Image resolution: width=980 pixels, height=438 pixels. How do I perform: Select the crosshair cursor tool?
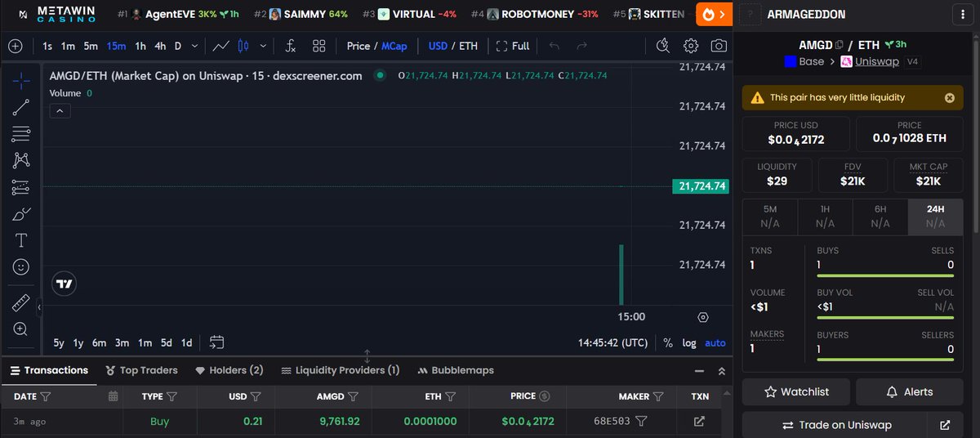point(21,80)
